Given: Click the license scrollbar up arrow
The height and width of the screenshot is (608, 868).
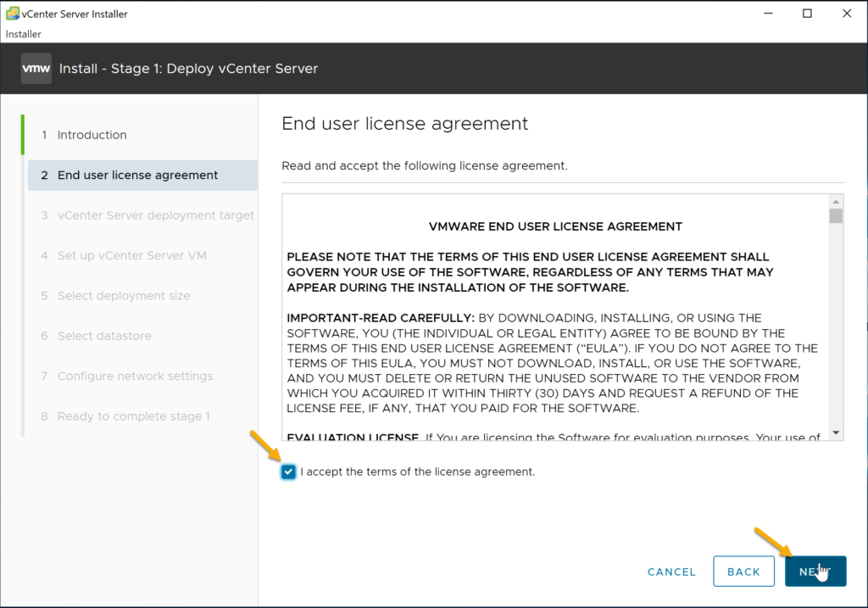Looking at the screenshot, I should 836,202.
